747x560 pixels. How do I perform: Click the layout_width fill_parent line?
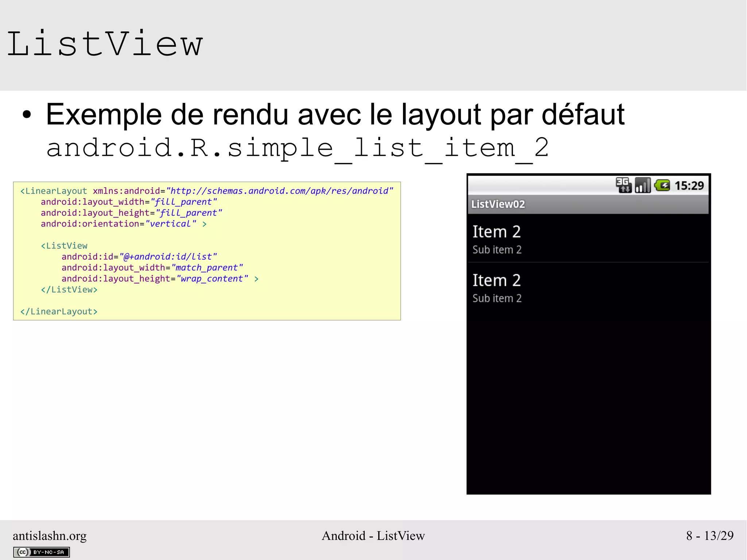coord(129,202)
